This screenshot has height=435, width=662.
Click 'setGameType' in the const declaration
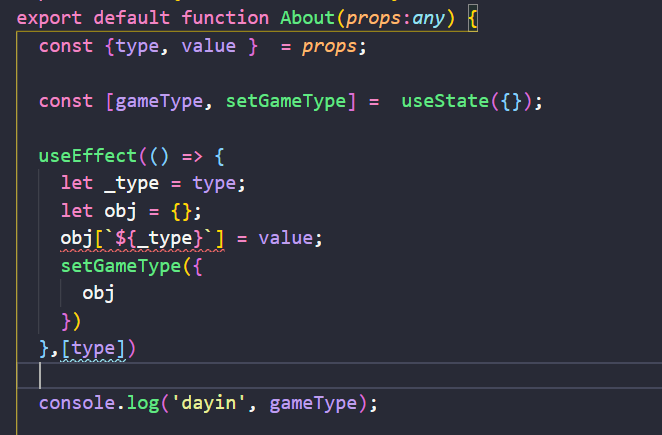[286, 101]
